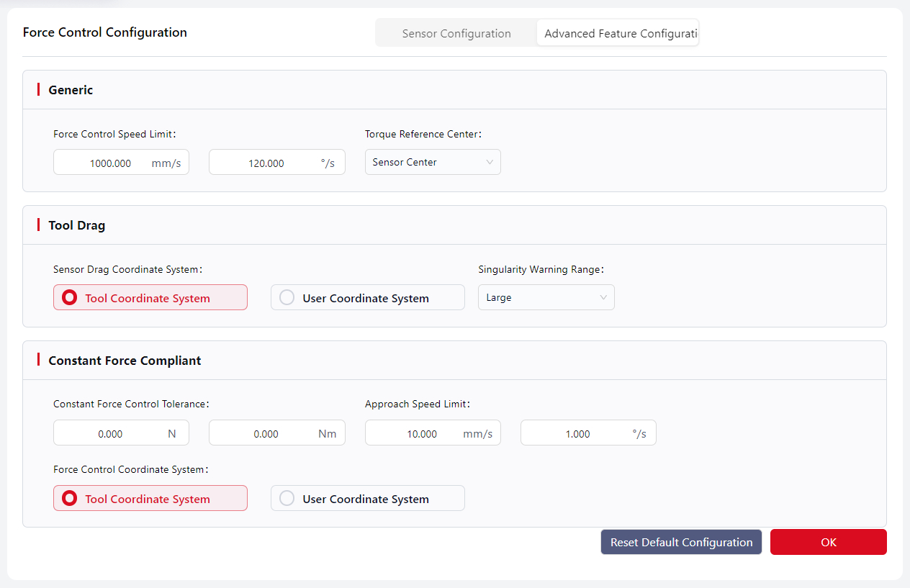The width and height of the screenshot is (910, 588).
Task: Confirm settings with the OK button
Action: (828, 543)
